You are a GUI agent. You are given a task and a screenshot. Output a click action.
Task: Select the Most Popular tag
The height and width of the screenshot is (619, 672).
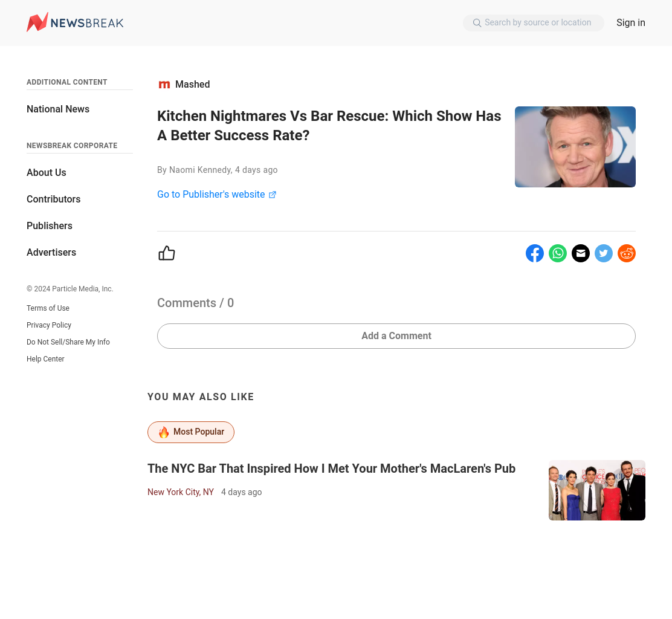tap(191, 432)
